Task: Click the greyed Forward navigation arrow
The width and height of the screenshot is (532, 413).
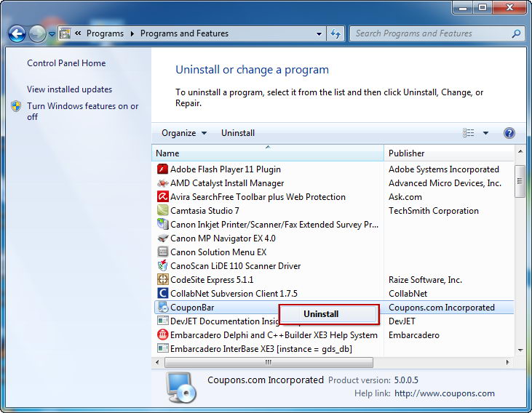Action: coord(37,33)
